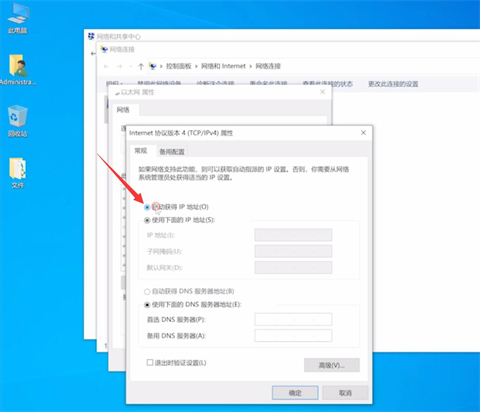Viewport: 480px width, 412px height.
Task: Click the control panel icon in address bar
Action: coord(153,66)
